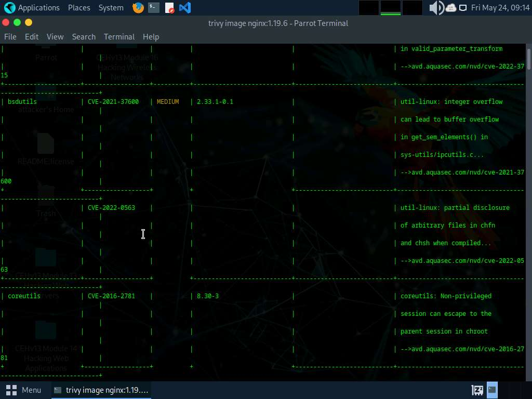Click the cloud update notifier icon
Screen dimensions: 532x399
pos(450,8)
